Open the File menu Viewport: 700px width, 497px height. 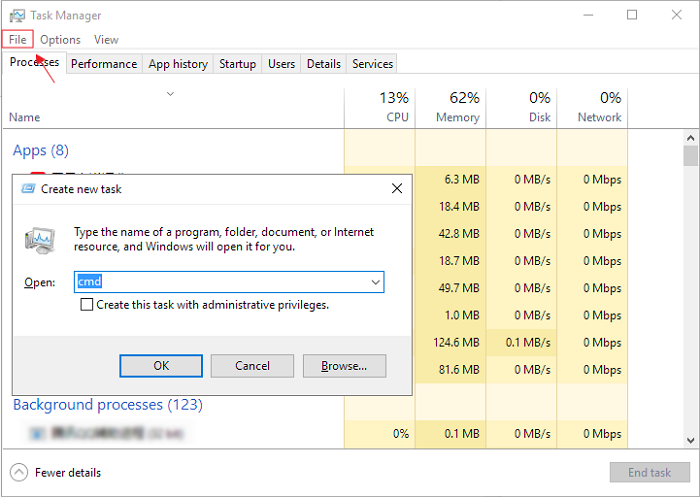coord(18,40)
